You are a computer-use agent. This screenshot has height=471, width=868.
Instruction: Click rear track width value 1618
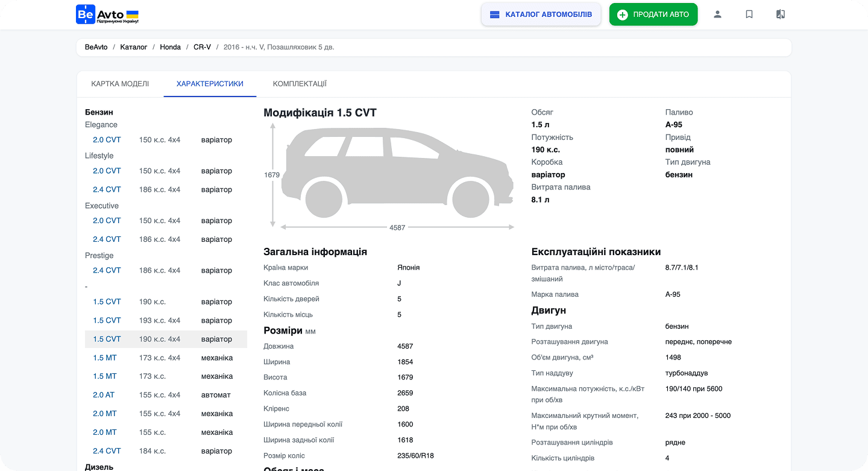click(406, 440)
